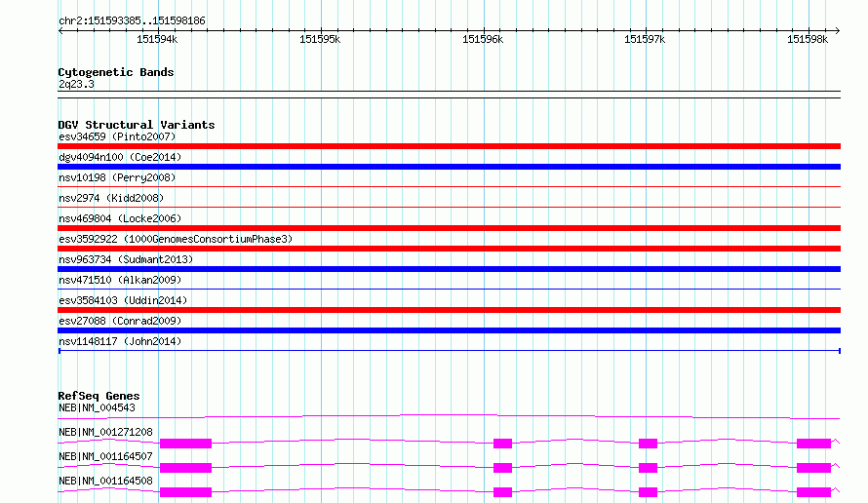Click the NEB|NM_001164508 transcript label

[x=105, y=481]
